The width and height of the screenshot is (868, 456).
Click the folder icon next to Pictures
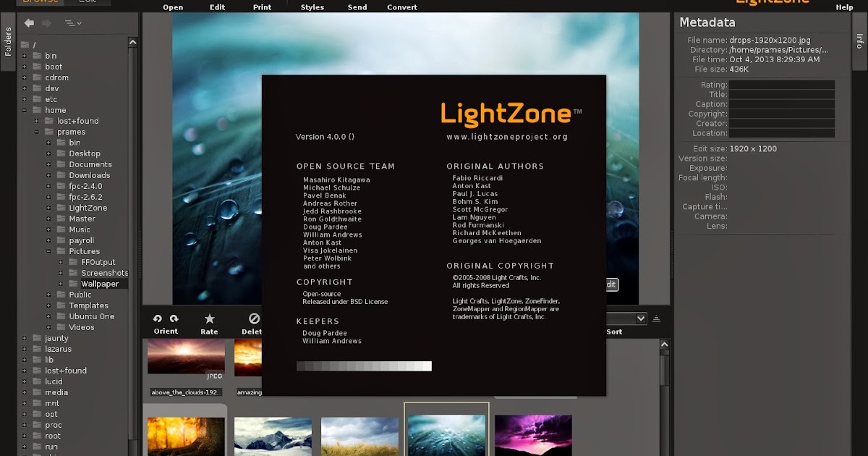(x=61, y=251)
